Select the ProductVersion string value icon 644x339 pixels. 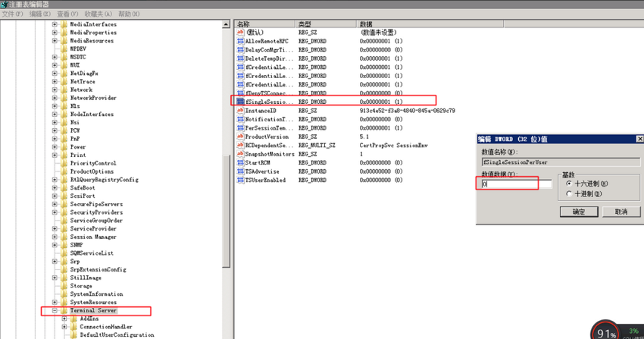click(x=240, y=137)
